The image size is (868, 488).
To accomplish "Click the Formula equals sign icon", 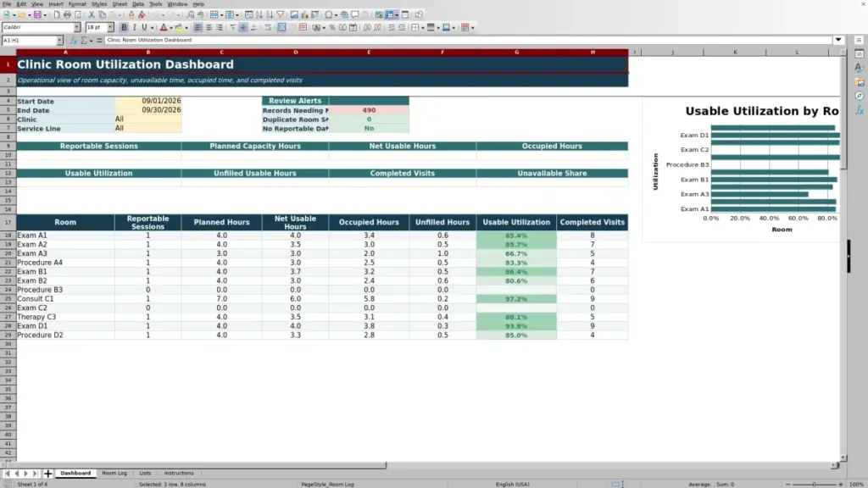I will coord(99,41).
